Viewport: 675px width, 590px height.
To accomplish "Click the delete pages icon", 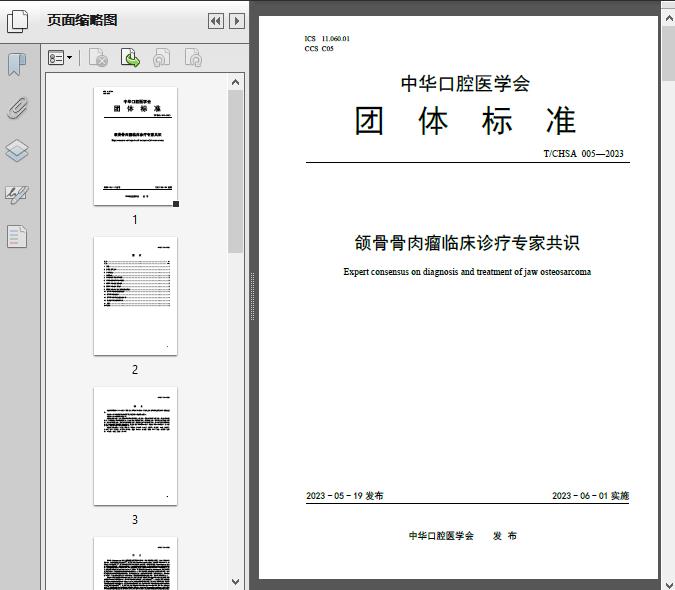I will click(x=98, y=58).
